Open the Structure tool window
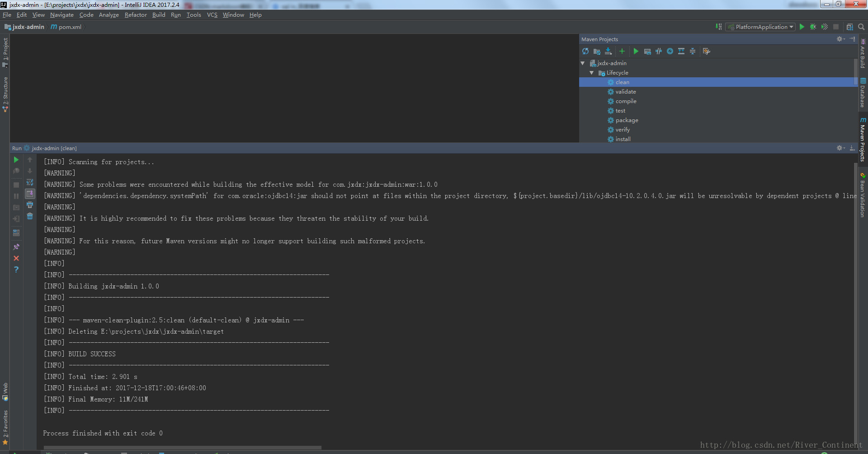 [x=5, y=95]
